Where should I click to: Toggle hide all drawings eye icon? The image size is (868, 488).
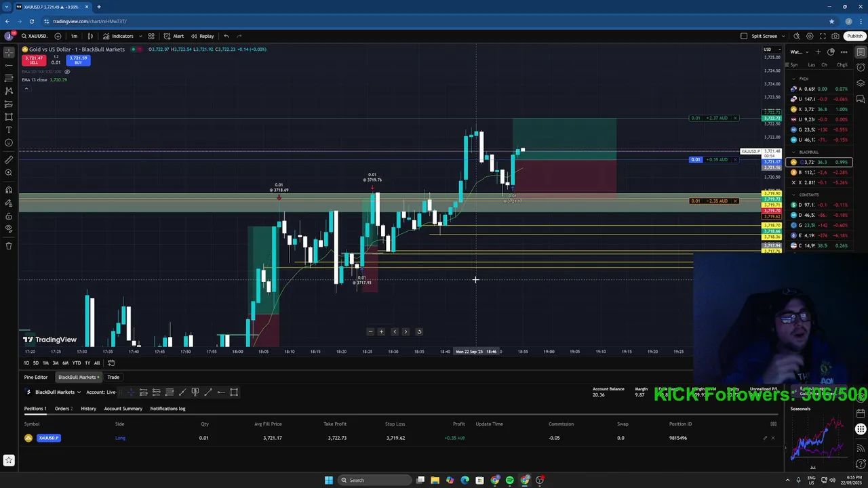click(x=9, y=229)
